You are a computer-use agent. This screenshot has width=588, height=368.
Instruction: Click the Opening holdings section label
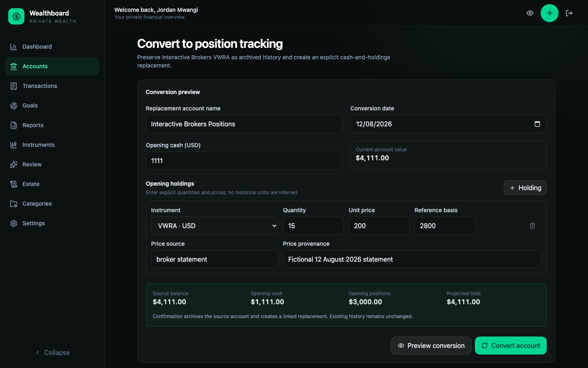(170, 184)
